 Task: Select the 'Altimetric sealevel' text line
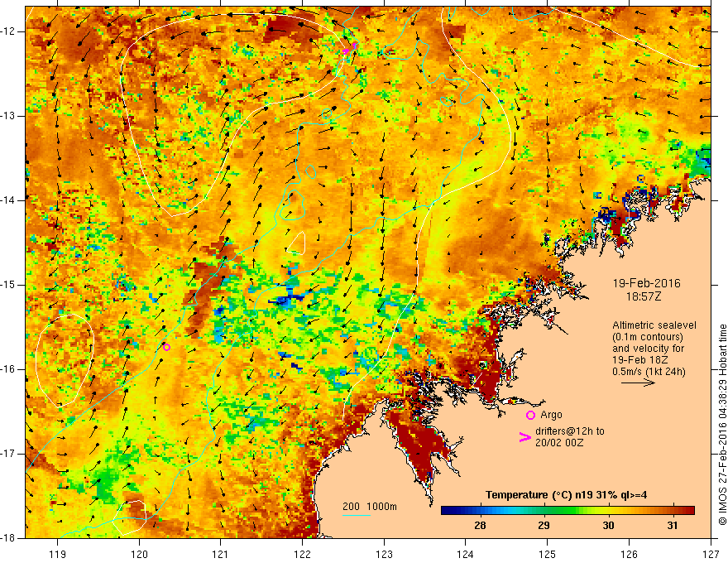[x=654, y=325]
